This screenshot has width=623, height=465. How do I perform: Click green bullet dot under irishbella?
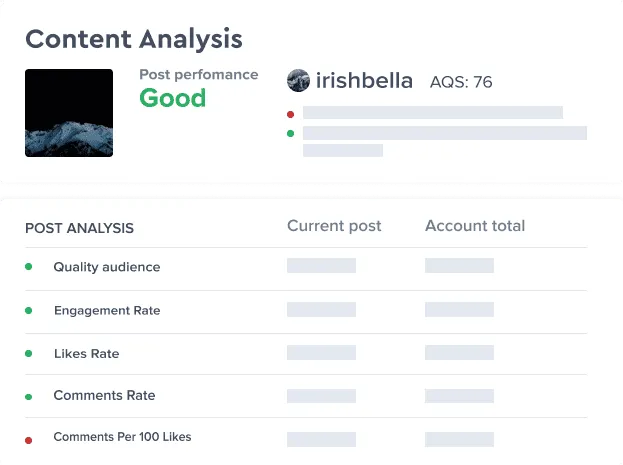pos(290,134)
